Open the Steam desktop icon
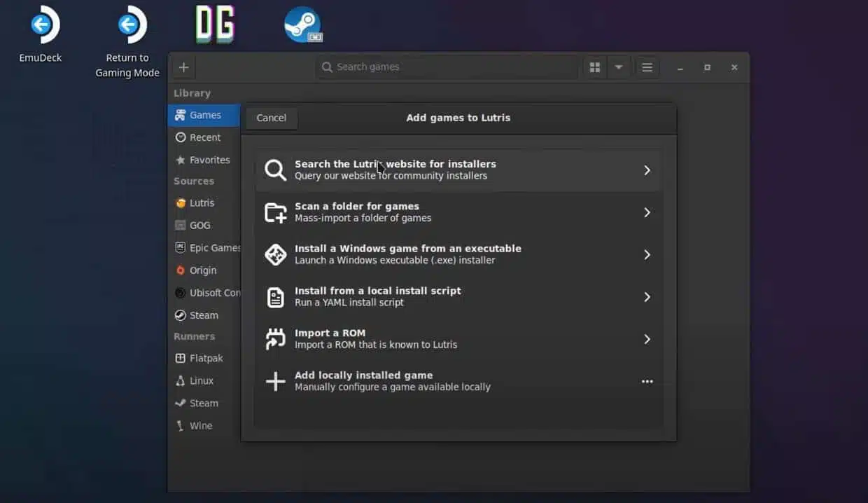 point(302,25)
